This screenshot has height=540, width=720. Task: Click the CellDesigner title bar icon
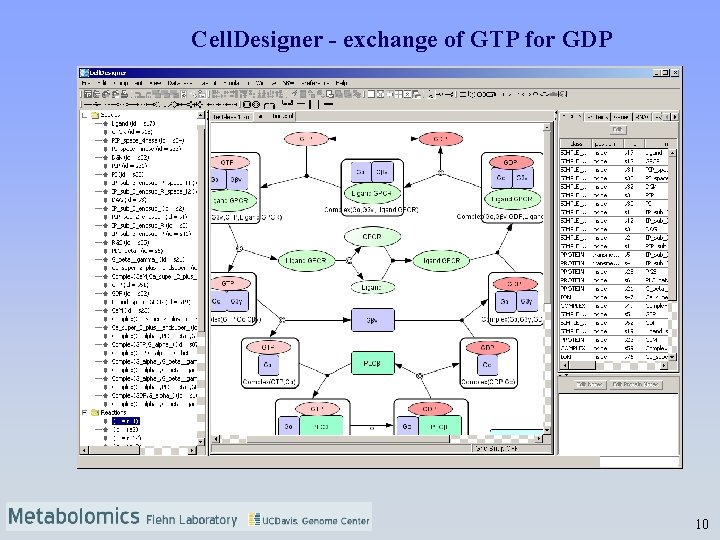84,73
